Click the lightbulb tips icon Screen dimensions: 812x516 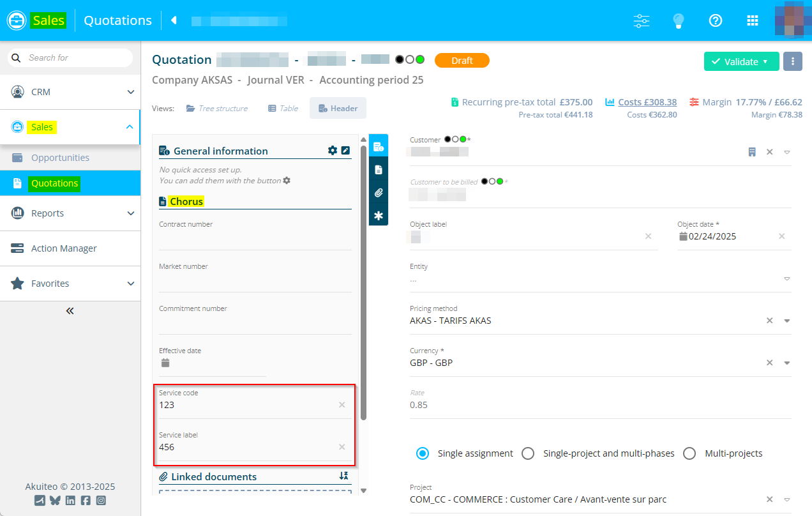click(x=679, y=20)
